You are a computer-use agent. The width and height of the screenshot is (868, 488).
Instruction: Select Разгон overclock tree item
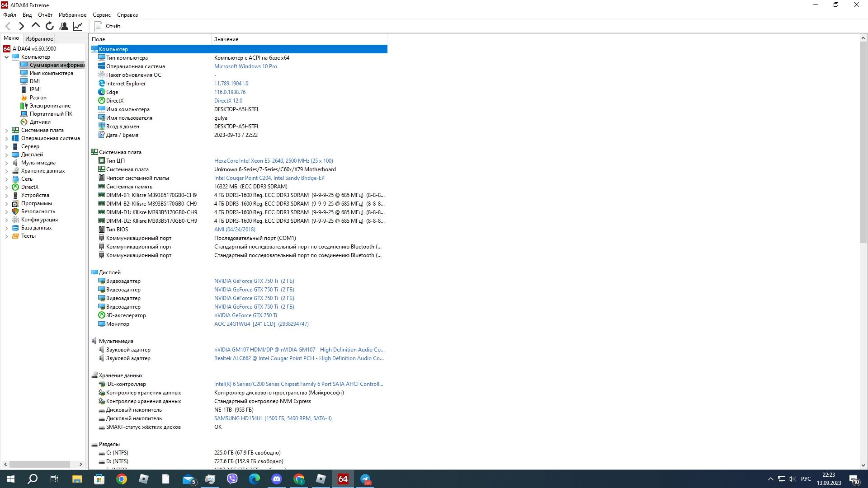[x=38, y=98]
